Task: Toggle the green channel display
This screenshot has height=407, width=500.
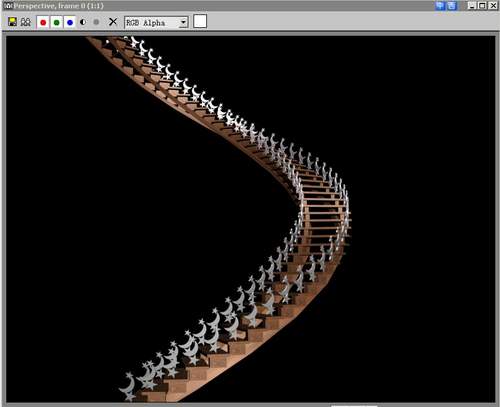Action: tap(57, 22)
